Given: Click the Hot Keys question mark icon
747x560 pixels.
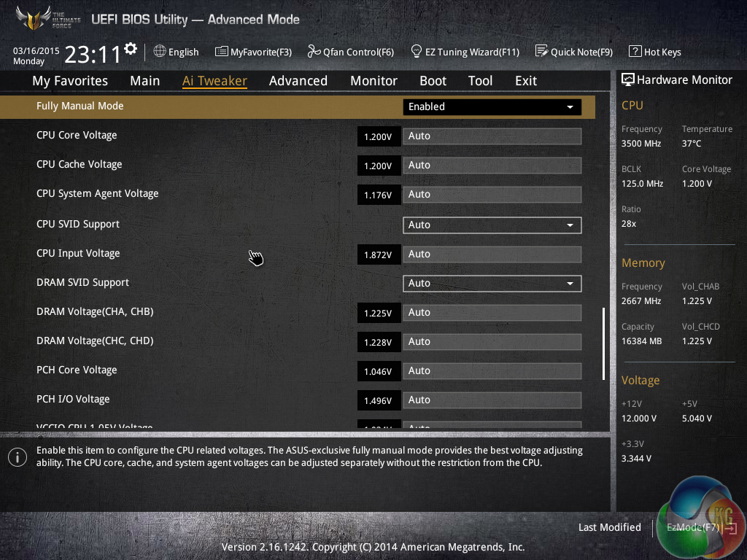Looking at the screenshot, I should [635, 51].
